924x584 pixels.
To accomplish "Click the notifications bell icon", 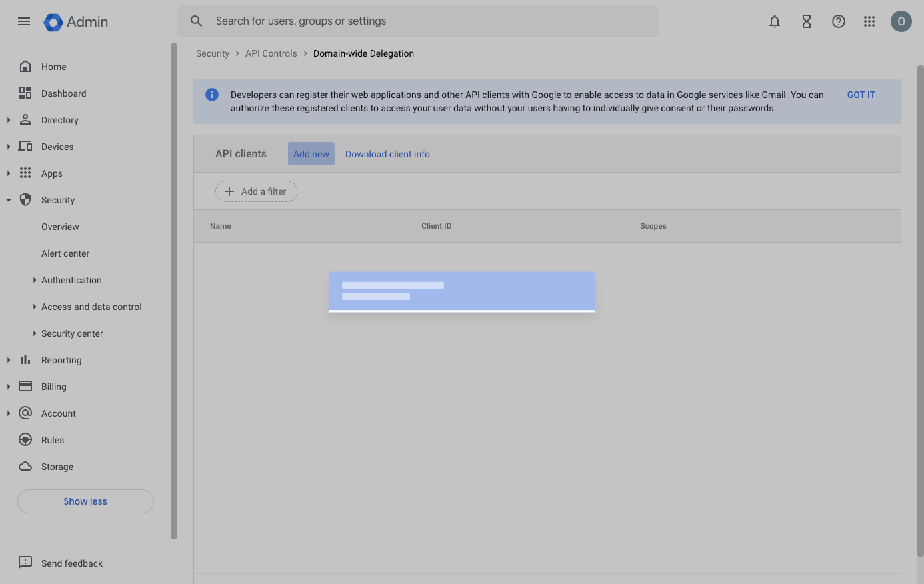I will pyautogui.click(x=774, y=21).
